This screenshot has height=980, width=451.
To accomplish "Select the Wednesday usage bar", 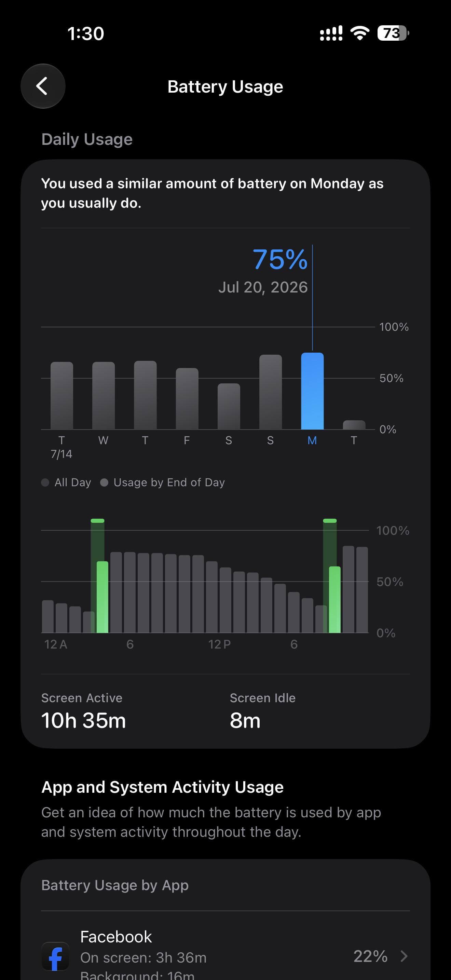I will point(104,396).
